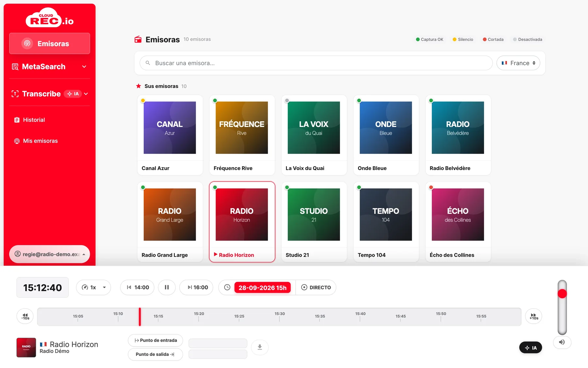Viewport: 588px width, 368px height.
Task: Click the timeline at 15:30
Action: 280,316
